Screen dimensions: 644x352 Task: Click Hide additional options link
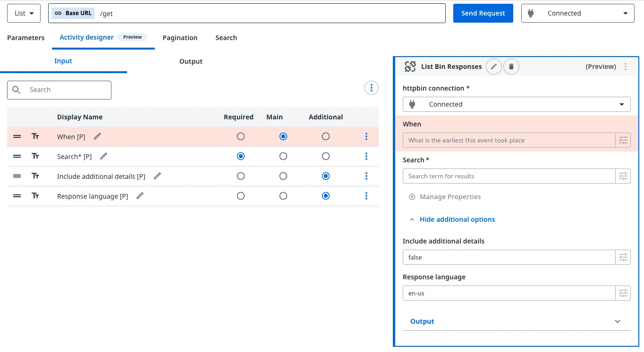[x=457, y=219]
